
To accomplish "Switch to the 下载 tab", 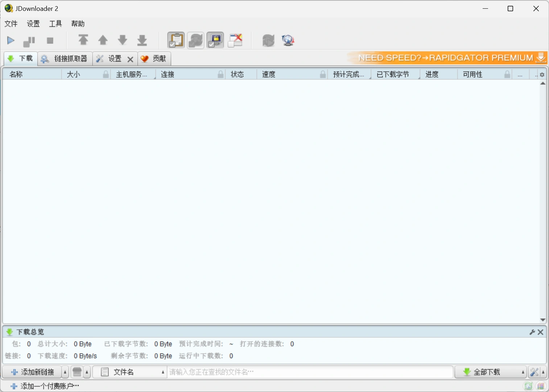I will (x=21, y=58).
